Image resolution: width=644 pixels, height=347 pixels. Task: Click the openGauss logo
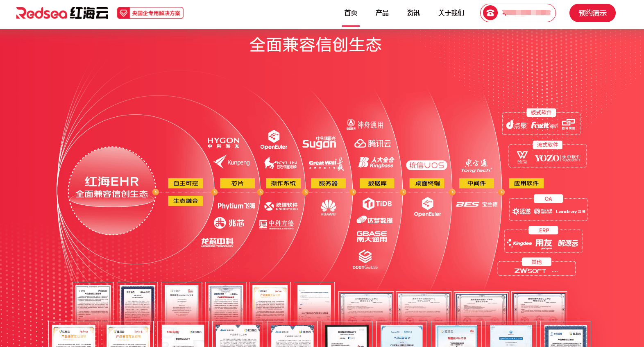(365, 260)
